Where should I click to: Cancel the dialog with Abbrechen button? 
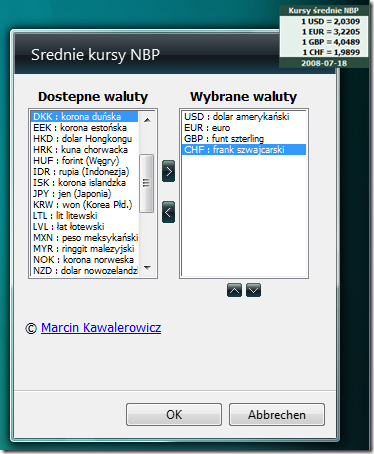277,415
